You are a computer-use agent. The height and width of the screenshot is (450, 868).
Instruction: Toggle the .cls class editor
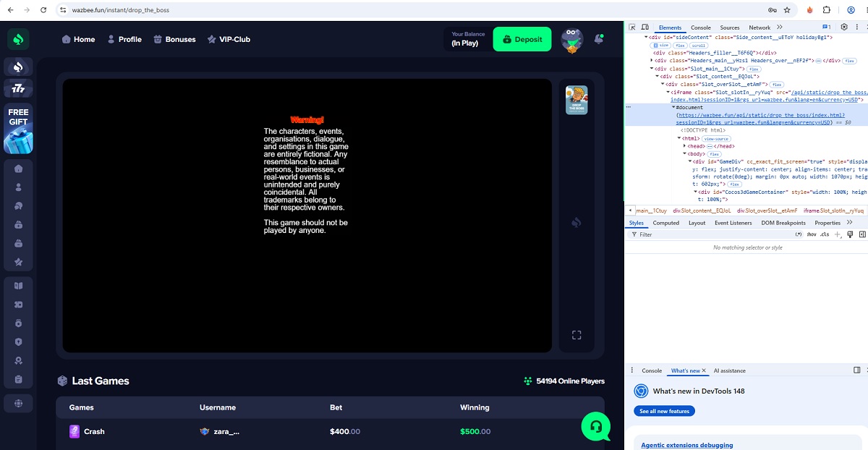[825, 234]
